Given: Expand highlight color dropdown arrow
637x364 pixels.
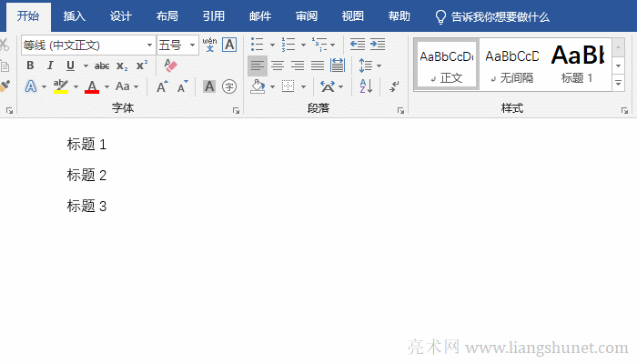Looking at the screenshot, I should click(x=76, y=87).
